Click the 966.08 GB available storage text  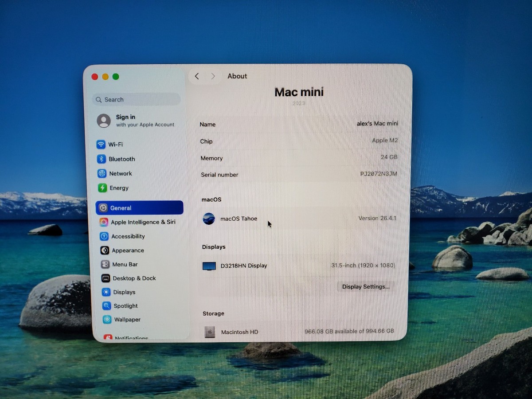tap(349, 331)
